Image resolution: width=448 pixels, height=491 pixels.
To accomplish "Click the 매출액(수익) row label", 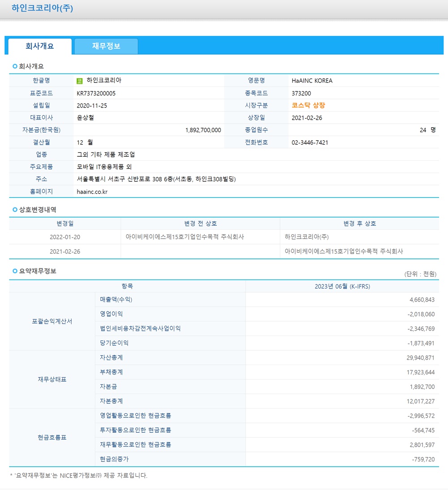I will click(x=116, y=299).
